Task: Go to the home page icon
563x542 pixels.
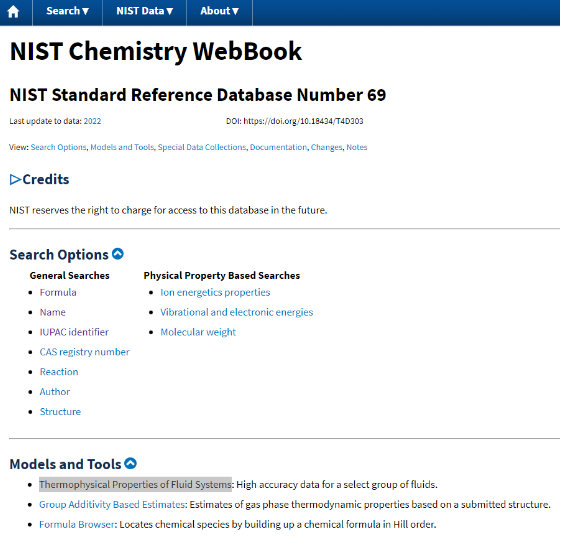Action: click(13, 11)
